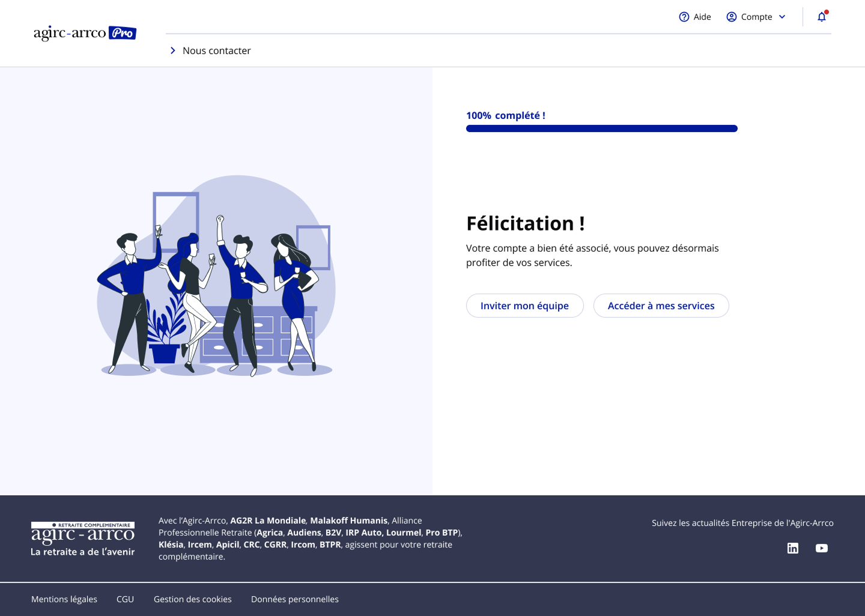865x616 pixels.
Task: Open the Mentions légales footer link
Action: (64, 599)
